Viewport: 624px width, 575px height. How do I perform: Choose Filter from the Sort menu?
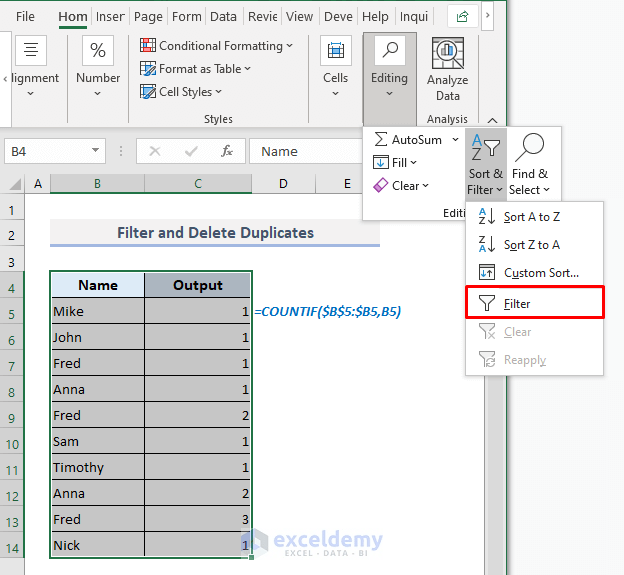click(x=534, y=304)
